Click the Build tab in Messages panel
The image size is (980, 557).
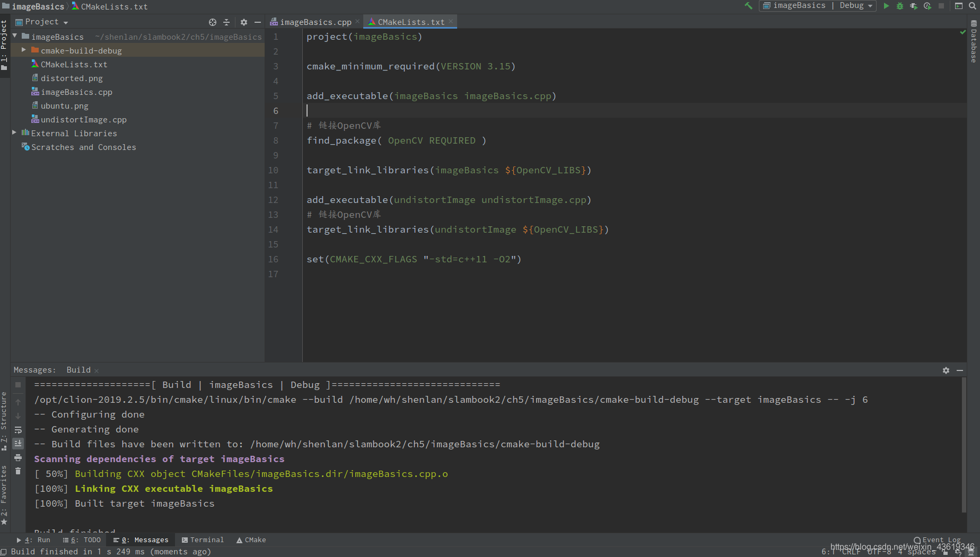tap(78, 369)
